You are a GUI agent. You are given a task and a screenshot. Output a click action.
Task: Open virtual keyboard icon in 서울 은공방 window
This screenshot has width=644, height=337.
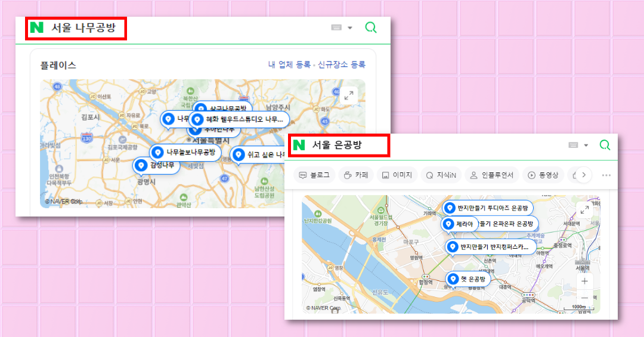click(574, 145)
